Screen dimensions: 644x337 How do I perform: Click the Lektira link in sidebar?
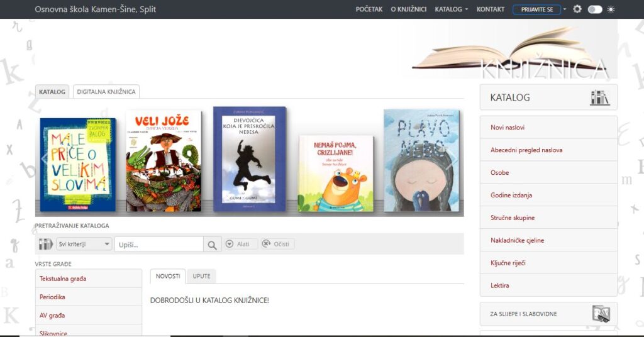(x=500, y=285)
